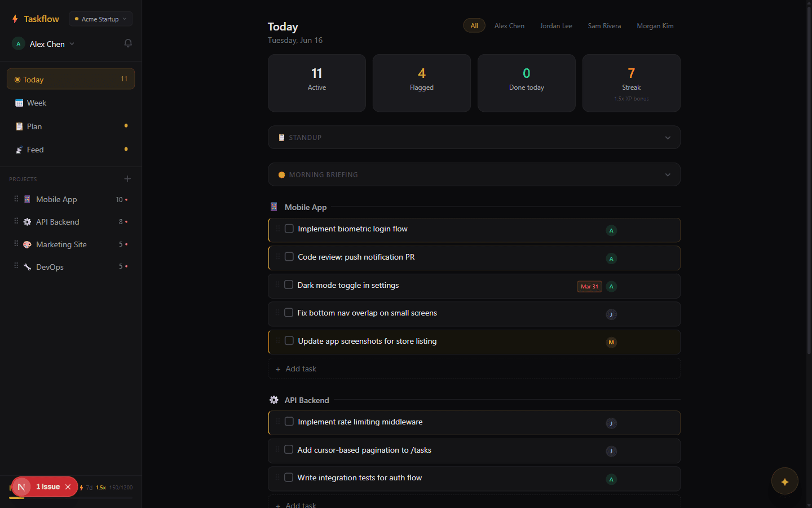Click the page vertical scrollbar

[x=809, y=179]
